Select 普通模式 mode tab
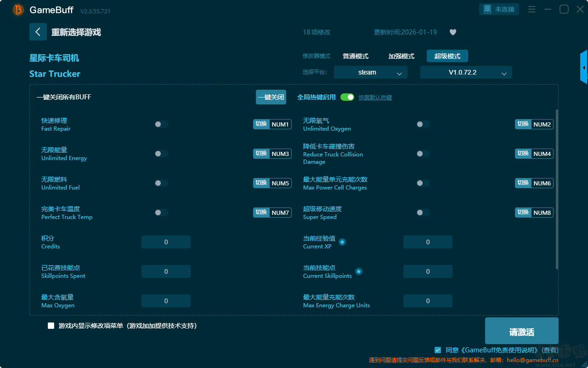This screenshot has height=368, width=588. (x=356, y=56)
